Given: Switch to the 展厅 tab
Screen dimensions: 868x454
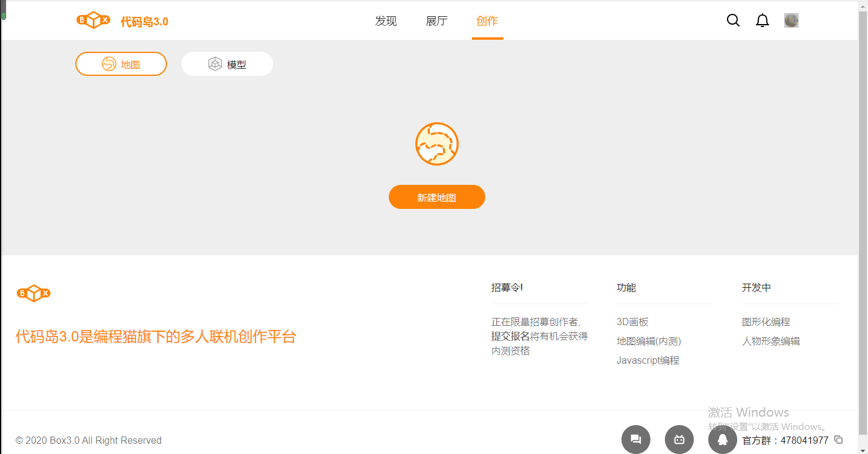Looking at the screenshot, I should pyautogui.click(x=436, y=21).
